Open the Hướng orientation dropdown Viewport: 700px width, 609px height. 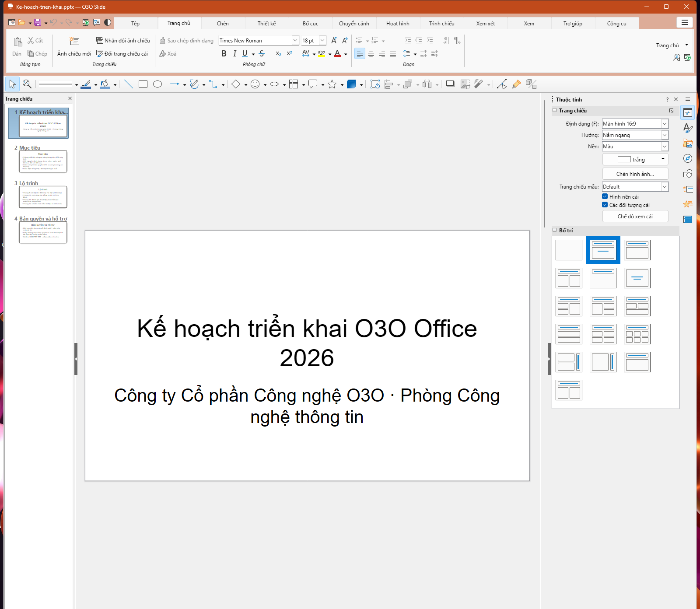tap(635, 135)
